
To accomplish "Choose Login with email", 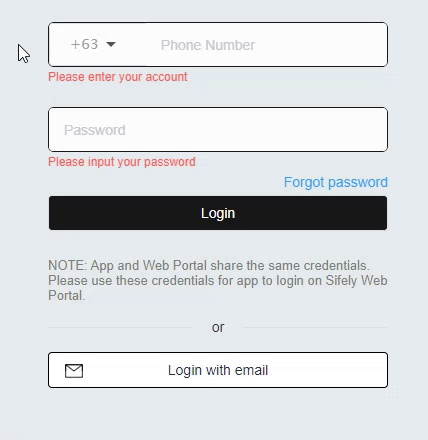I will 218,370.
